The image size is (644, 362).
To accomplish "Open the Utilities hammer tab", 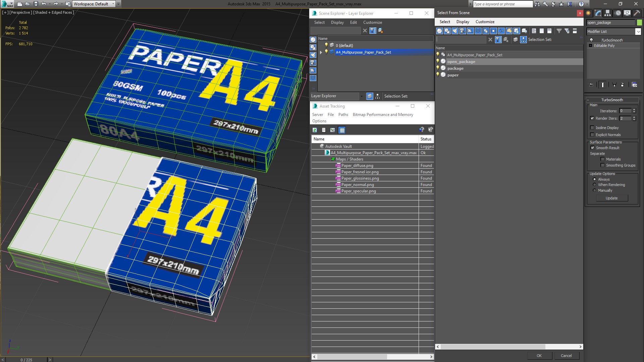I will [x=637, y=13].
